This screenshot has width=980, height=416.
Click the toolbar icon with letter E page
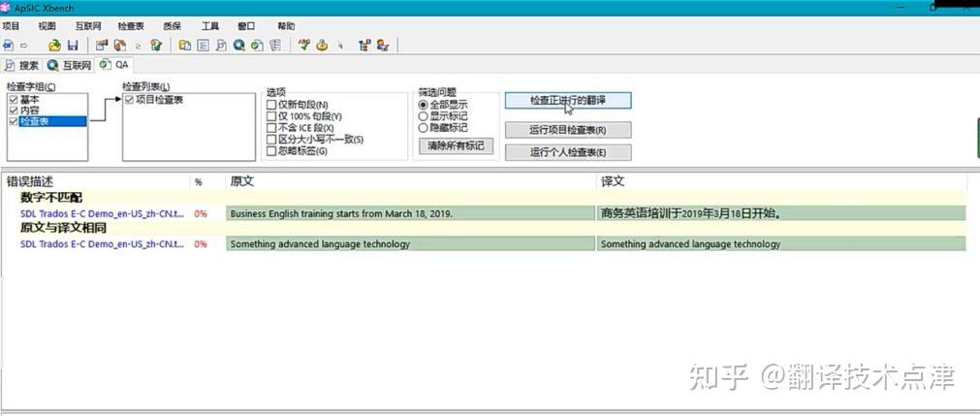point(204,45)
